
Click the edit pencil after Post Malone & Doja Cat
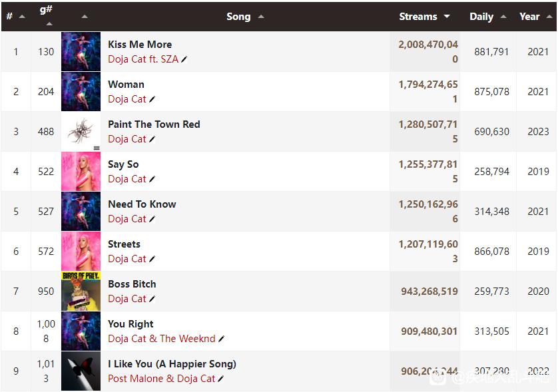(x=220, y=379)
